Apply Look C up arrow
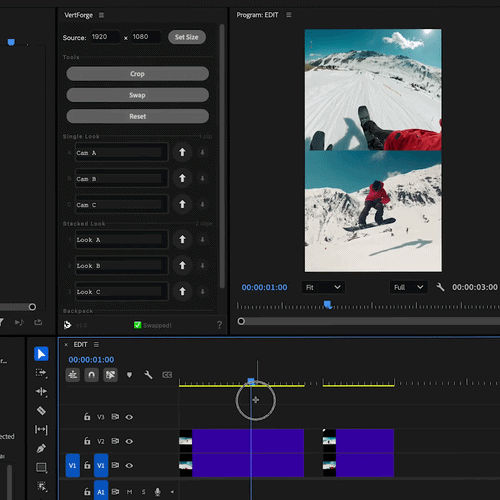The height and width of the screenshot is (500, 500). pos(182,291)
